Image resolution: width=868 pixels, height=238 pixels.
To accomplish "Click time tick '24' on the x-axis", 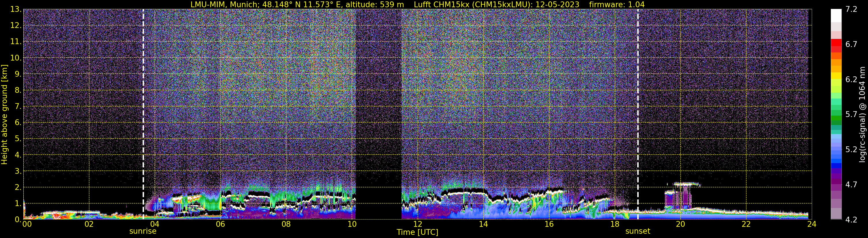I will coord(812,224).
